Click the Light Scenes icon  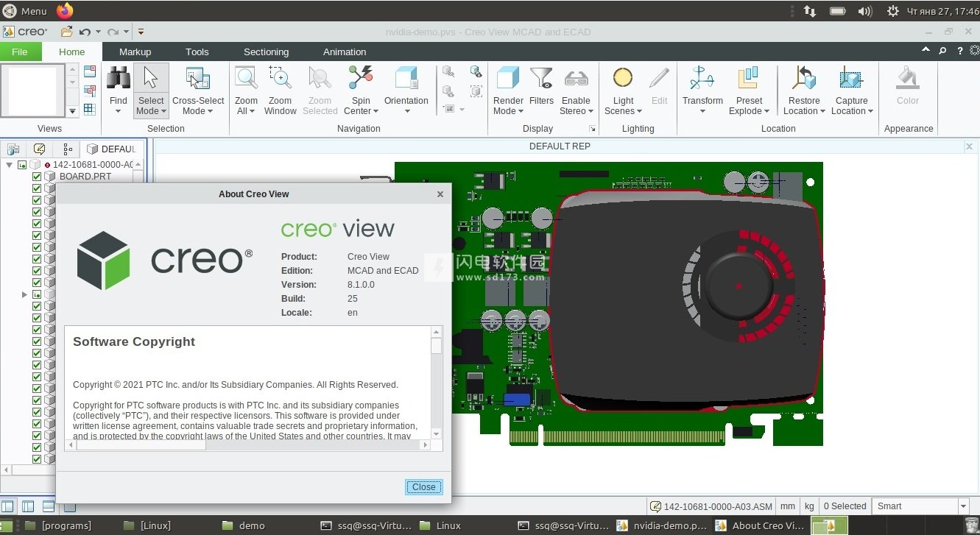point(622,77)
